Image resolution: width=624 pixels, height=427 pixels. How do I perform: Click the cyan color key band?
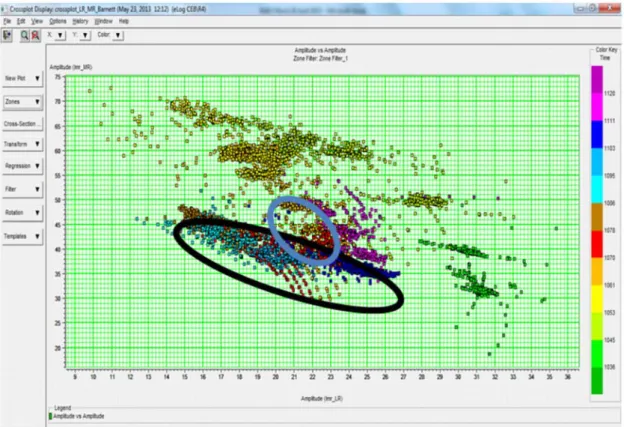(x=597, y=189)
